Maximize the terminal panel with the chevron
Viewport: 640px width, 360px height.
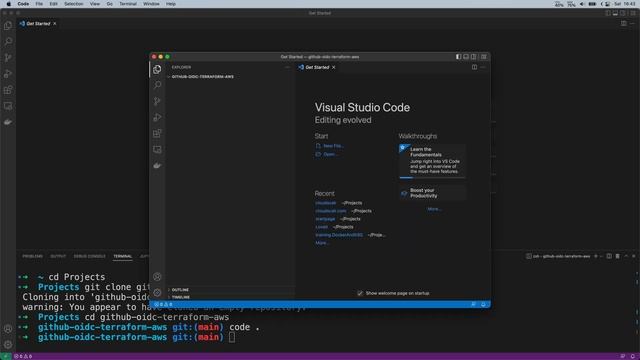(626, 256)
